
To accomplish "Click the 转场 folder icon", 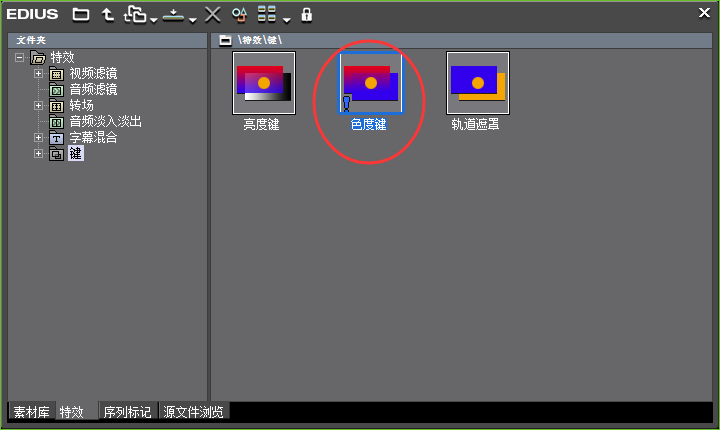I will click(56, 106).
